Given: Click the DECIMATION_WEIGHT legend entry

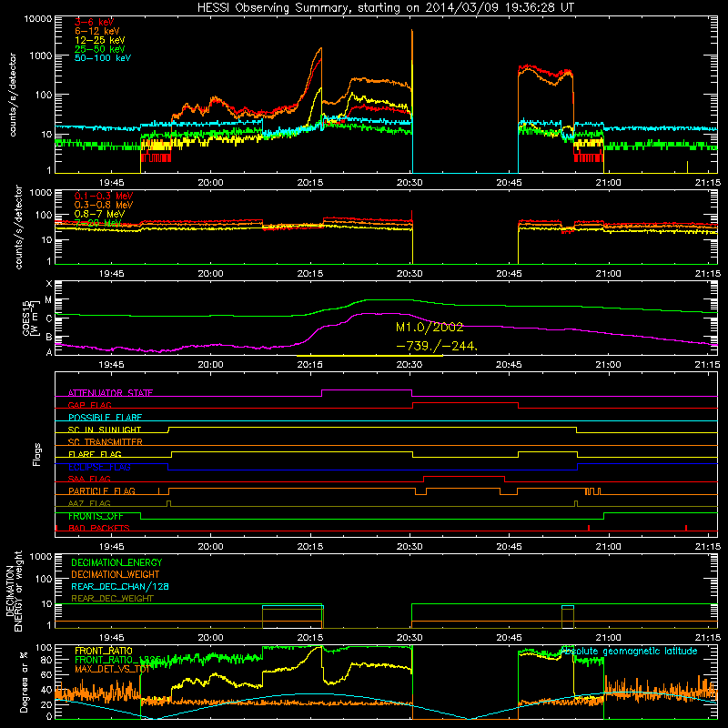Looking at the screenshot, I should click(116, 574).
